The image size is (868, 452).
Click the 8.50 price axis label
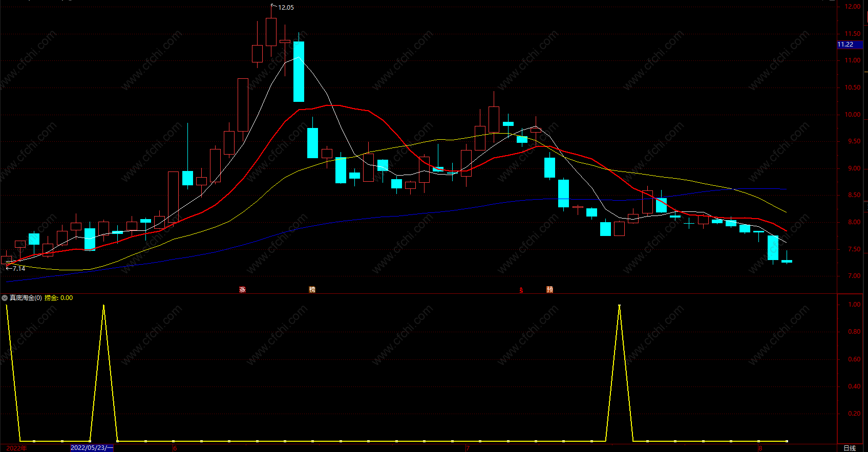[854, 196]
